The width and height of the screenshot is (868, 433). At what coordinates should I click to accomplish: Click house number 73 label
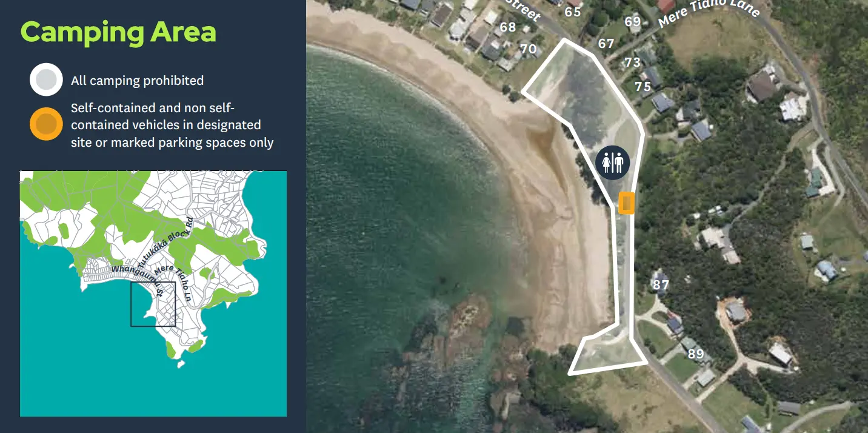[632, 62]
